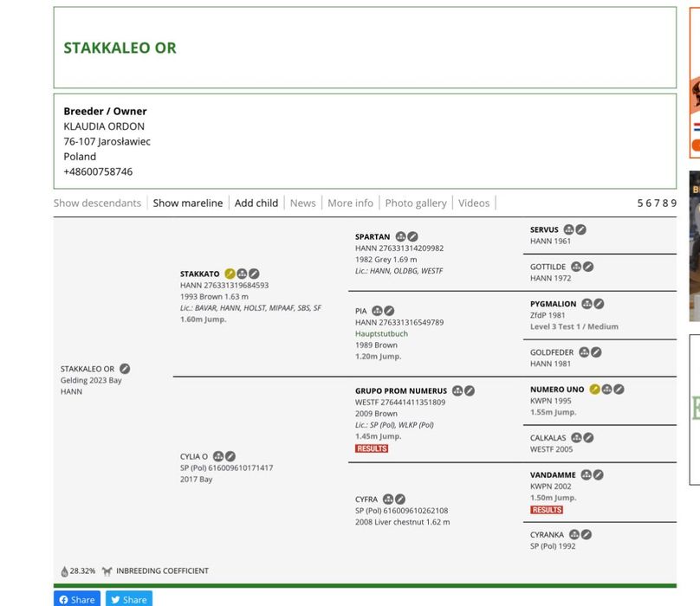Click the edit pencil for GOTTILDE
Screen dimensions: 700x606
coord(588,267)
